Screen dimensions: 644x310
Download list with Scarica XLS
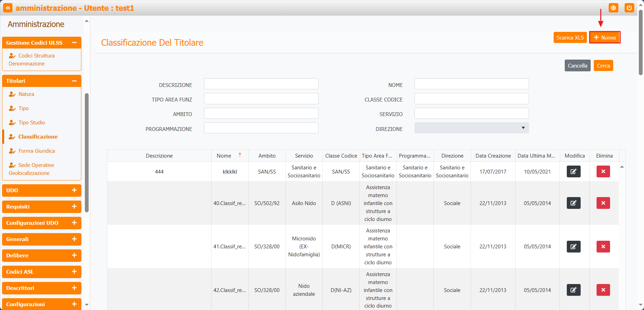pyautogui.click(x=570, y=37)
